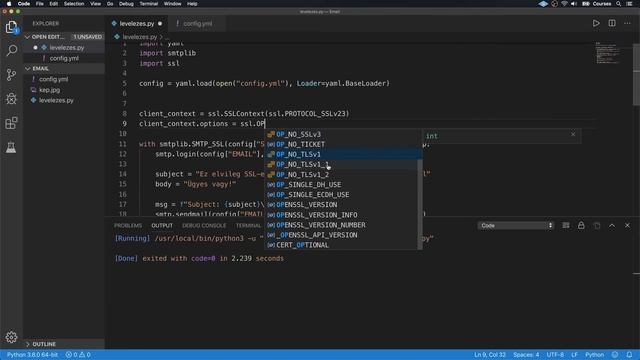Click the code minimap preview
This screenshot has width=640, height=360.
(x=607, y=53)
